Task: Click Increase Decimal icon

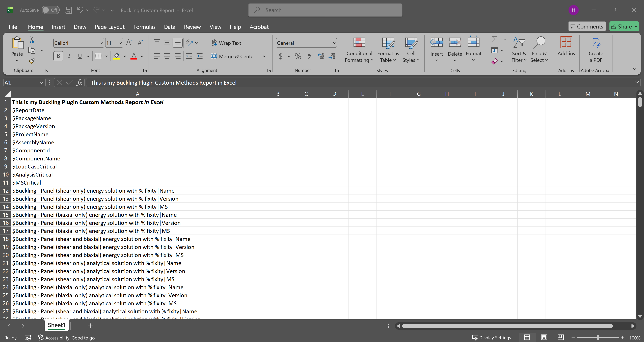Action: pyautogui.click(x=321, y=56)
